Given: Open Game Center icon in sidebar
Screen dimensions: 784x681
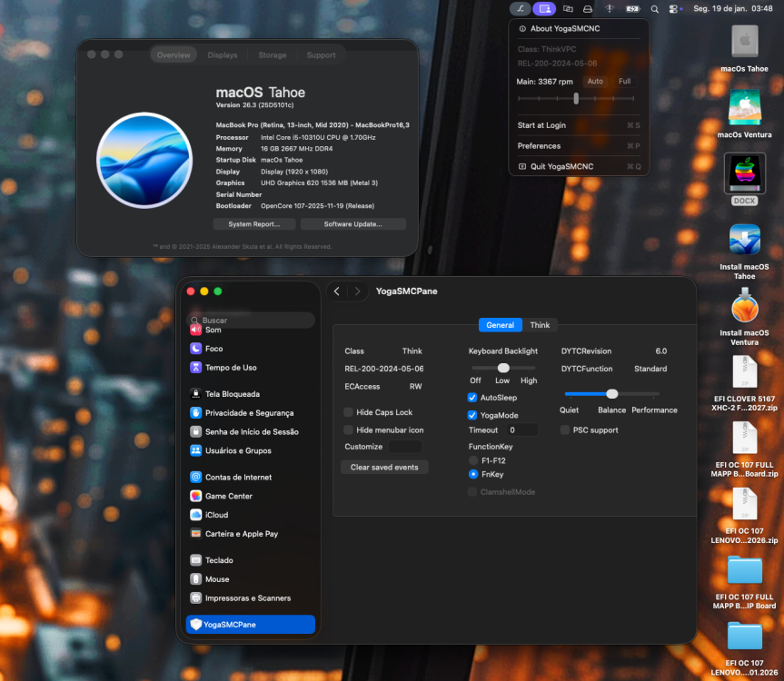Looking at the screenshot, I should (196, 496).
